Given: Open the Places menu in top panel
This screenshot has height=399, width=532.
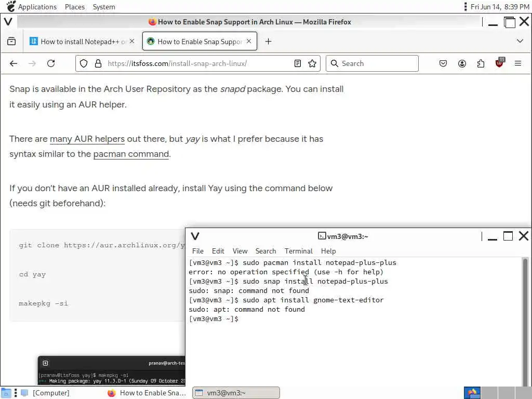Looking at the screenshot, I should tap(75, 7).
